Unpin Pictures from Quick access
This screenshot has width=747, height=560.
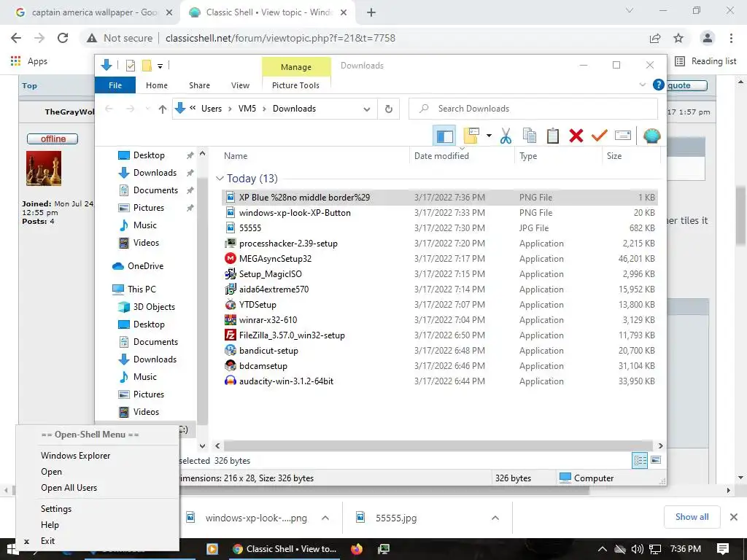tap(190, 208)
